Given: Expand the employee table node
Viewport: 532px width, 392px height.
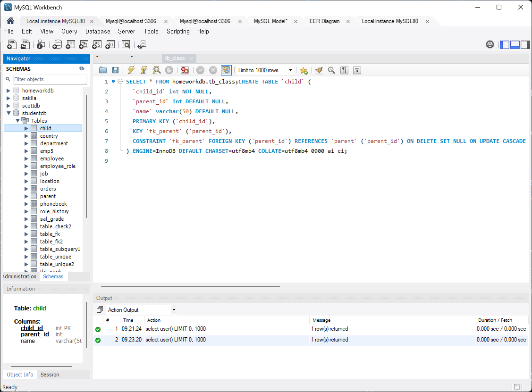Looking at the screenshot, I should [26, 158].
